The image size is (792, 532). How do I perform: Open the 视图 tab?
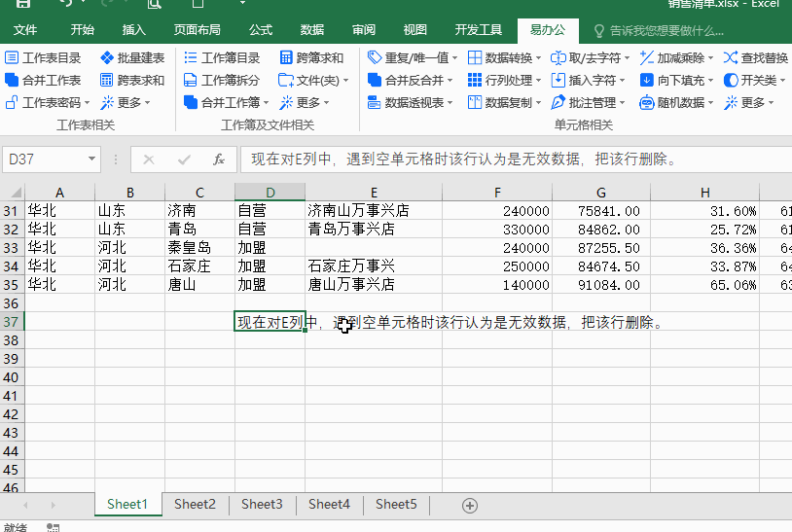tap(415, 30)
